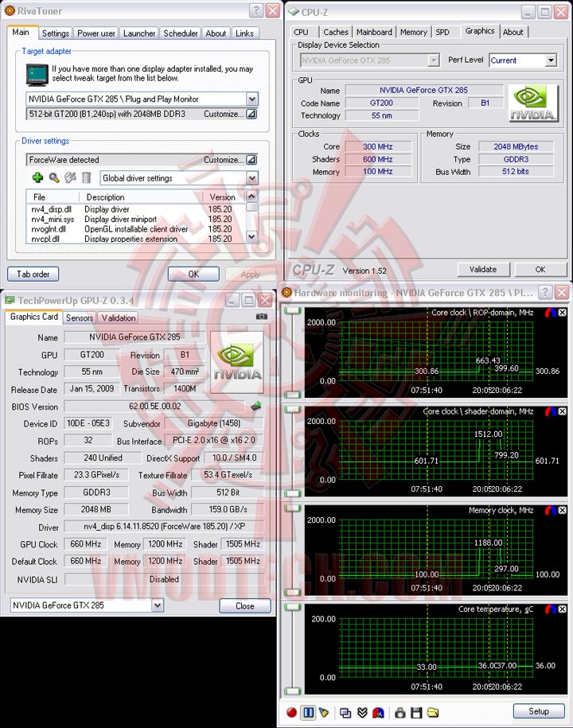Close the Memory clock graph with its X
Screen dimensions: 573x728
click(x=563, y=510)
